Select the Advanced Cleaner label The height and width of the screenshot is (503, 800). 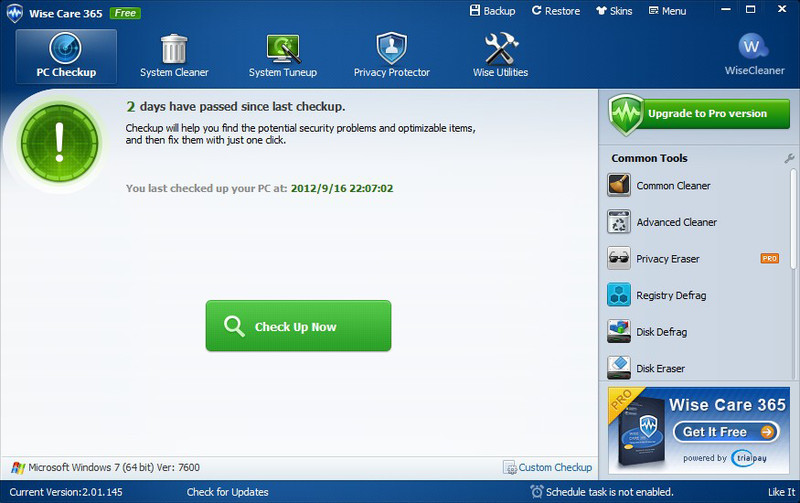(676, 222)
